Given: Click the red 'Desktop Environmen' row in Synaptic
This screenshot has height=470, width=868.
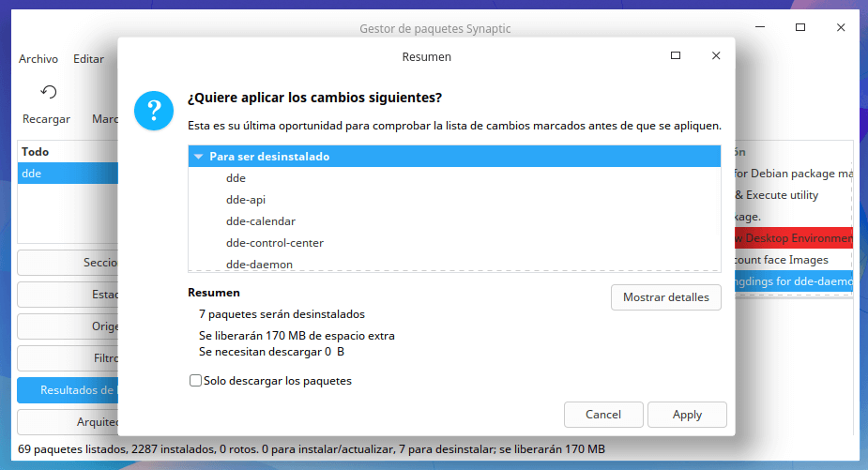Looking at the screenshot, I should 794,238.
